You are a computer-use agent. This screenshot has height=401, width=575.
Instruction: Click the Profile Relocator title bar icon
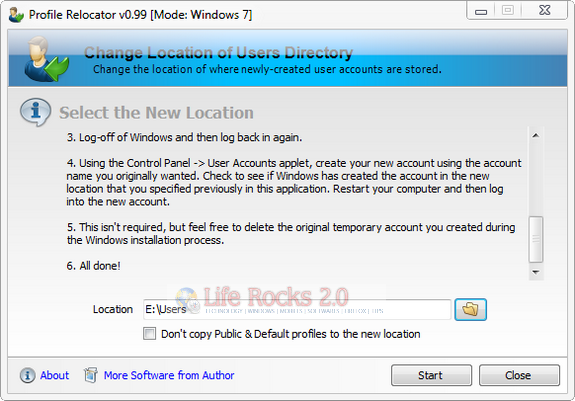16,15
